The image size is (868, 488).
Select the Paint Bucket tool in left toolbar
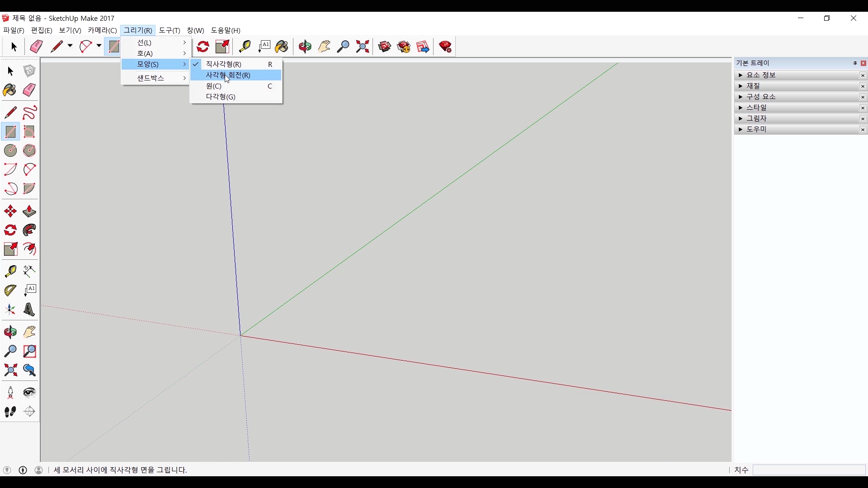click(10, 90)
